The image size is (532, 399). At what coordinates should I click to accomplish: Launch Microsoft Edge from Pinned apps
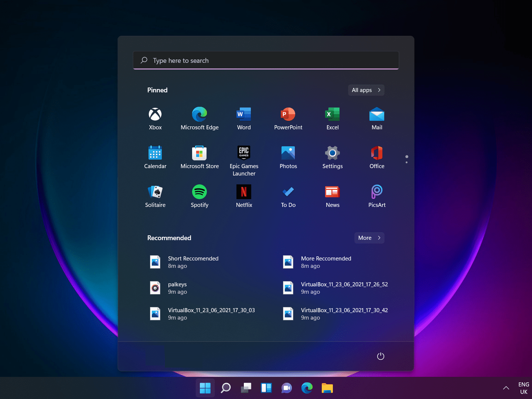(199, 117)
